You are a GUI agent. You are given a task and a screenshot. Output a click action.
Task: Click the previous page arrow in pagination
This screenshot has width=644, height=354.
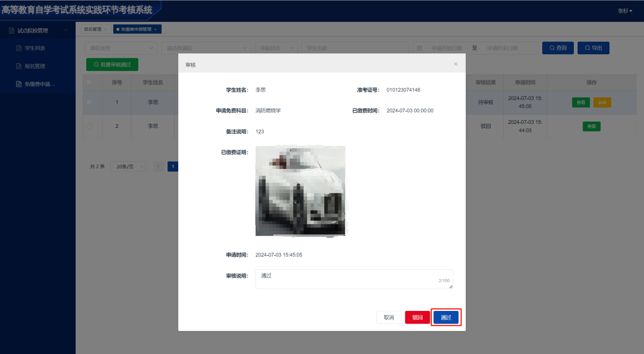(158, 166)
